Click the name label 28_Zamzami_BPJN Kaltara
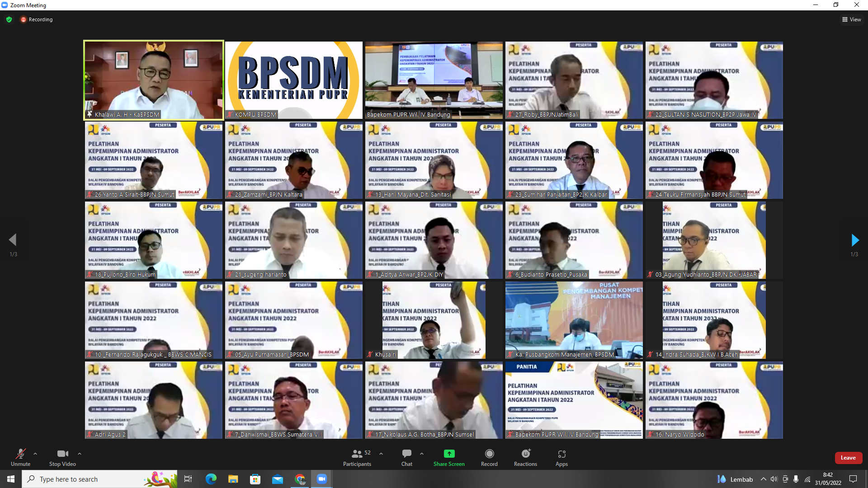Viewport: 868px width, 488px height. coord(269,195)
